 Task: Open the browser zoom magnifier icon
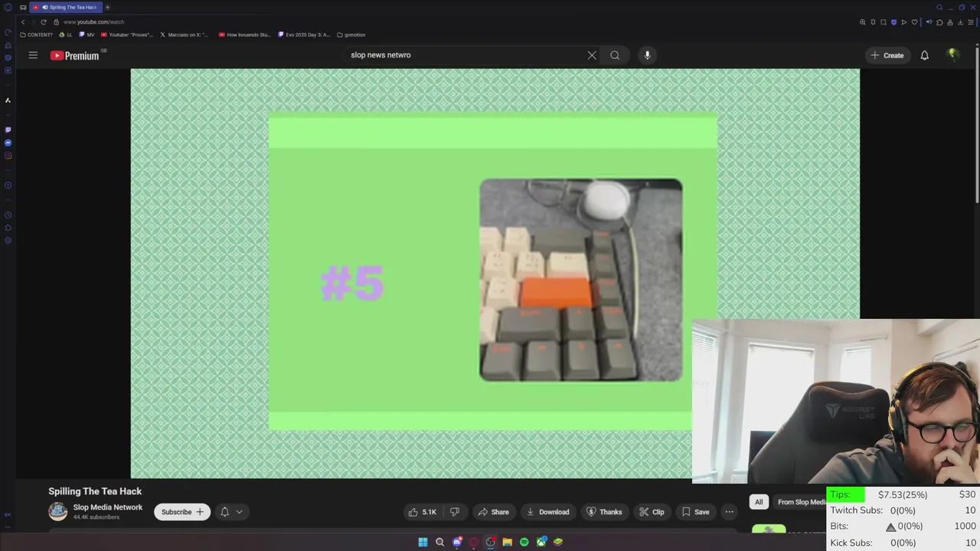(862, 22)
